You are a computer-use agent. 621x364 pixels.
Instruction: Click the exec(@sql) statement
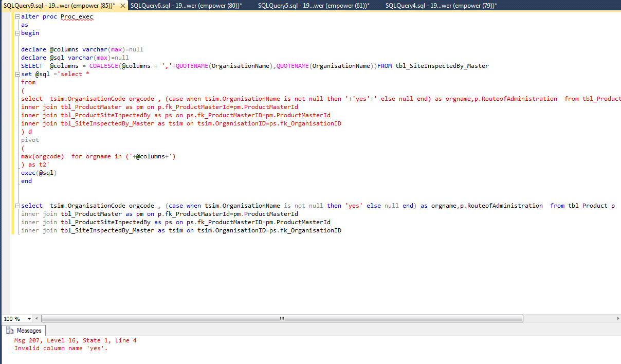[39, 173]
